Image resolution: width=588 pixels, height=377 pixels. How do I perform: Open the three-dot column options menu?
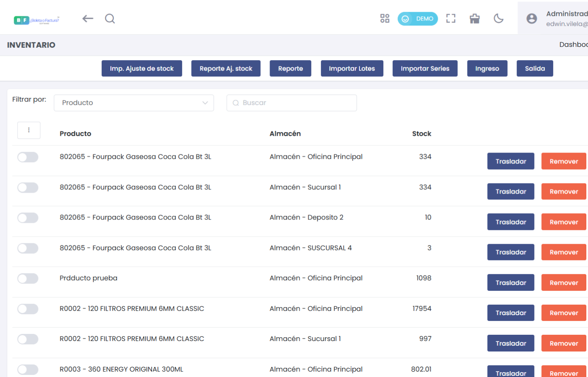[x=29, y=130]
